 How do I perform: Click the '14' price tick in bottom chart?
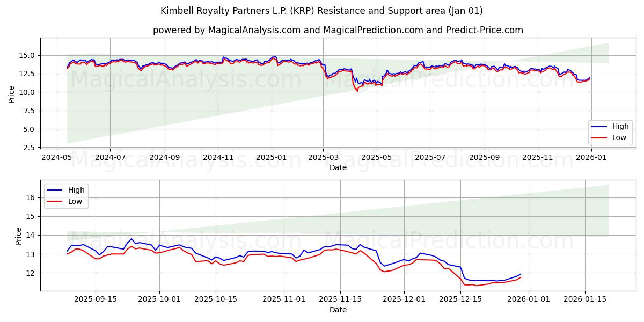pos(31,235)
